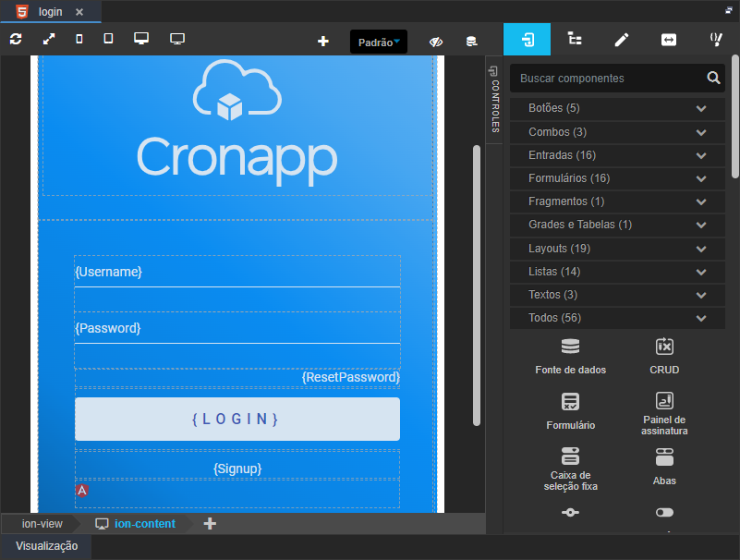Open the tree structure panel tab

tap(575, 39)
